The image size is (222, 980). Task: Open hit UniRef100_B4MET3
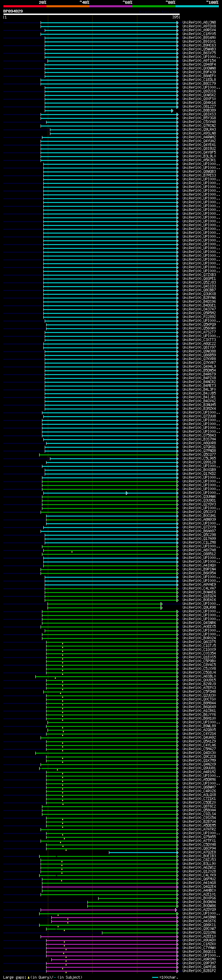tap(199, 386)
